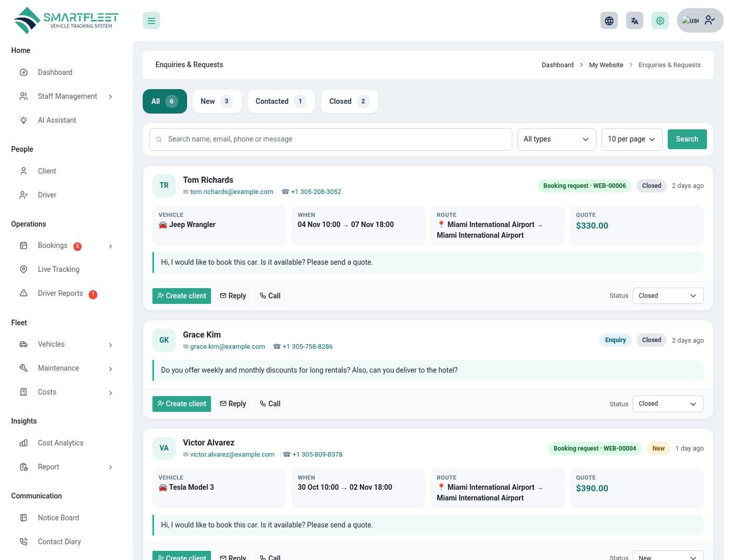Dial Victor Alvarez's phone number link

[317, 455]
